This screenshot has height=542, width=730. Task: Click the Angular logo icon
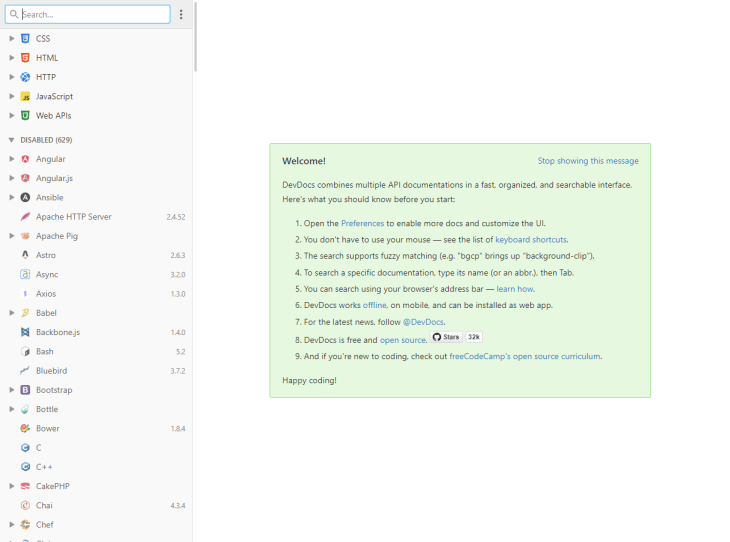point(25,159)
